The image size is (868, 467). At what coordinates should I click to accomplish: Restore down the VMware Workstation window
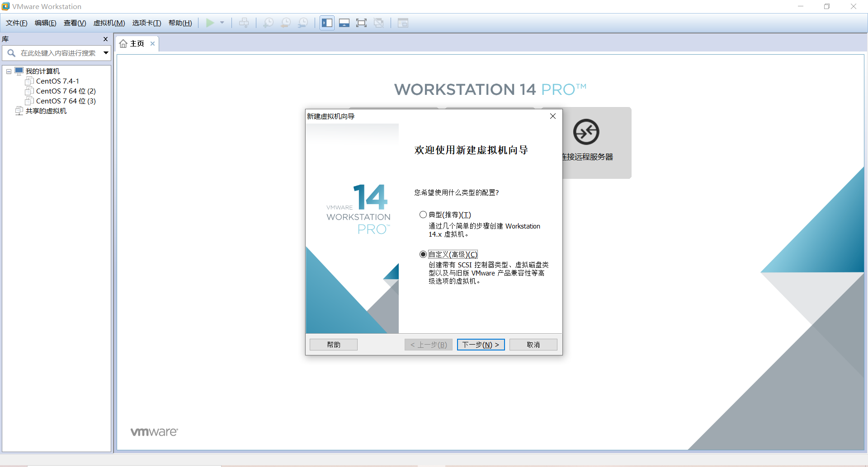[x=827, y=6]
